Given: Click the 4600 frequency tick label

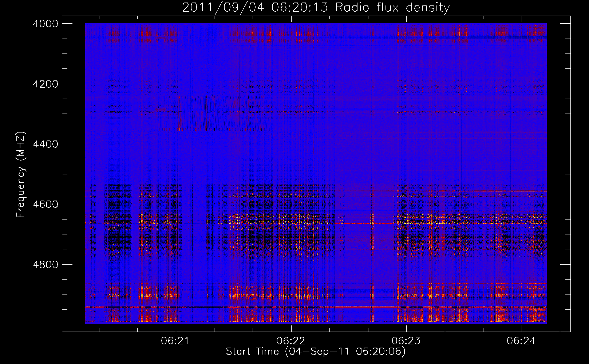Looking at the screenshot, I should (x=46, y=204).
